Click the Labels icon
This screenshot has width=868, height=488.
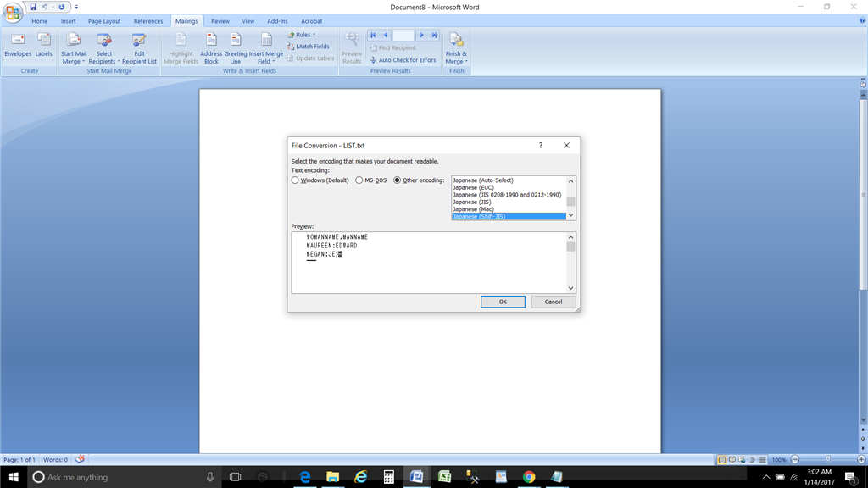pyautogui.click(x=44, y=45)
